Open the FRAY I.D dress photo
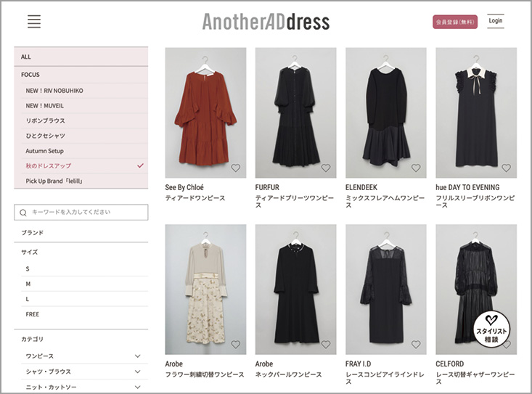Viewport: 532px width, 394px height. (x=386, y=290)
